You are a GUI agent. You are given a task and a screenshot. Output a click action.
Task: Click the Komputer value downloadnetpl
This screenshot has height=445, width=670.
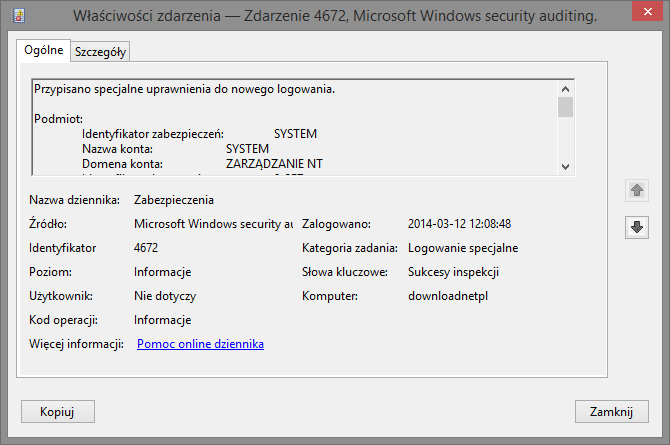pos(448,296)
